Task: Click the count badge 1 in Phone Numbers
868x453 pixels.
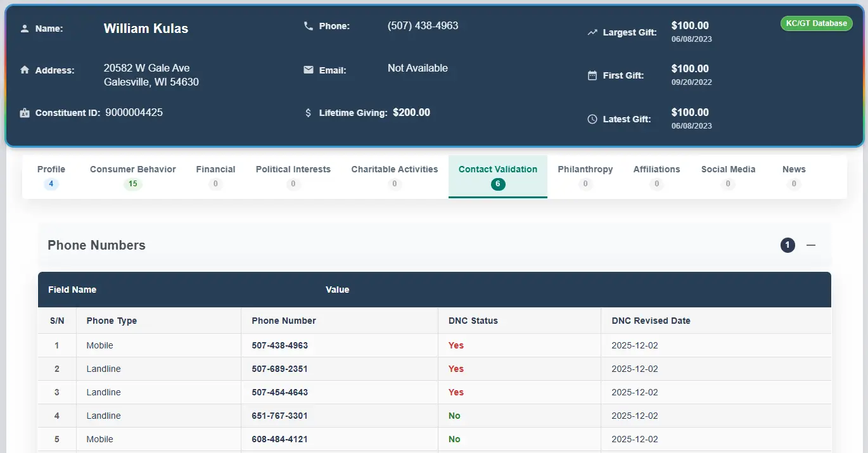Action: (788, 245)
